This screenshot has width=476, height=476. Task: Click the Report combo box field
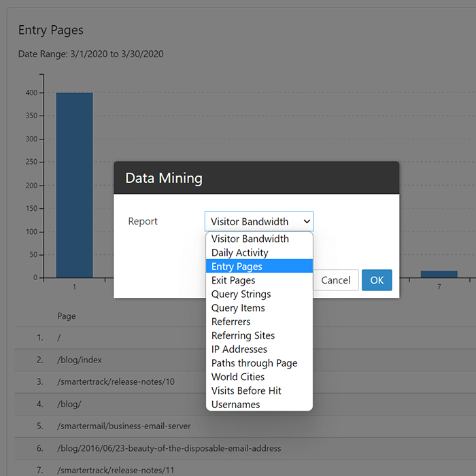pyautogui.click(x=259, y=221)
